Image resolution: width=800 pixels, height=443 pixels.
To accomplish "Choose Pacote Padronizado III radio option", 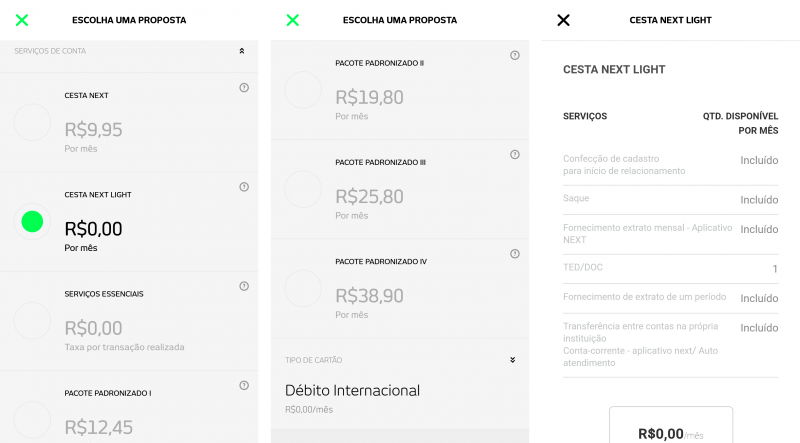I will tap(303, 189).
